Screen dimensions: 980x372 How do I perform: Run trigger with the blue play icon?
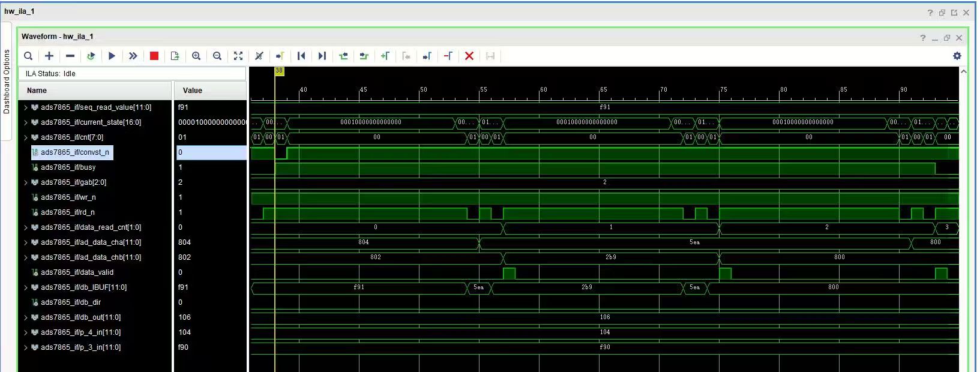(x=112, y=56)
